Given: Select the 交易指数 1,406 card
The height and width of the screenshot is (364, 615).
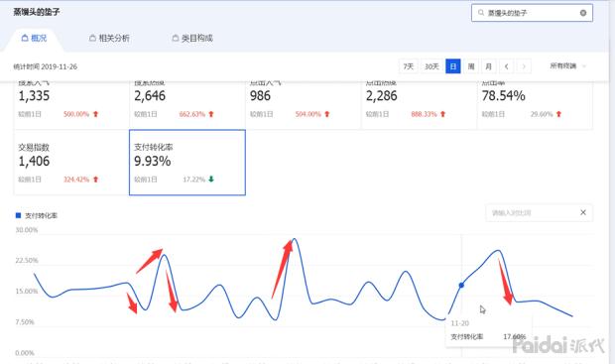Looking at the screenshot, I should pyautogui.click(x=71, y=163).
